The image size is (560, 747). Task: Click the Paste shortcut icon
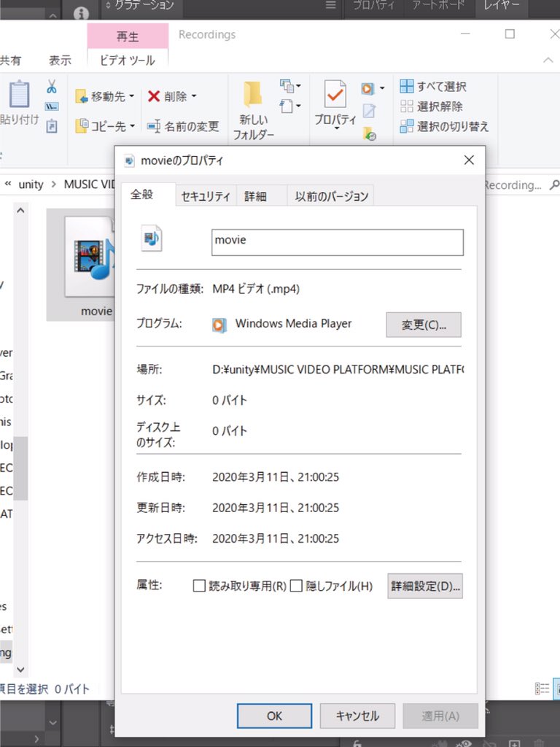coord(52,126)
